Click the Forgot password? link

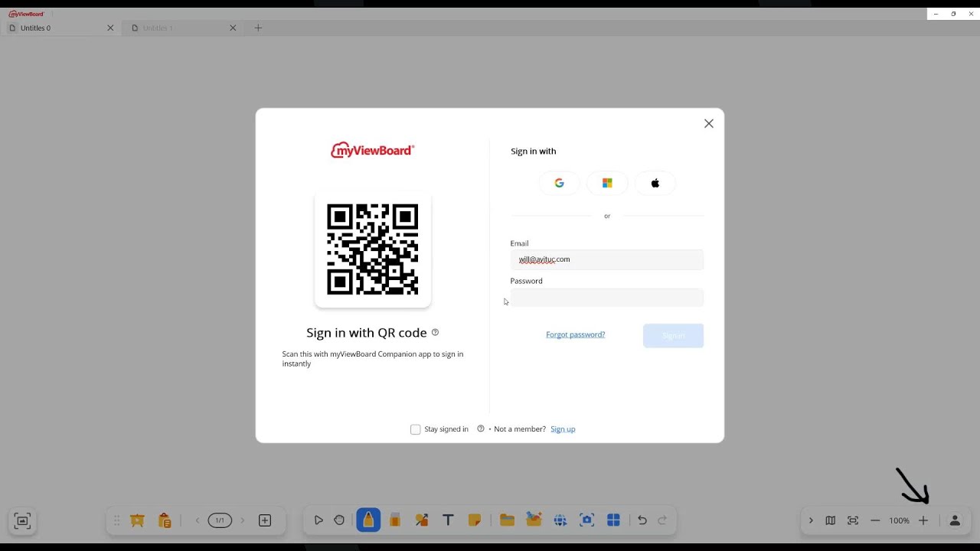pos(576,334)
